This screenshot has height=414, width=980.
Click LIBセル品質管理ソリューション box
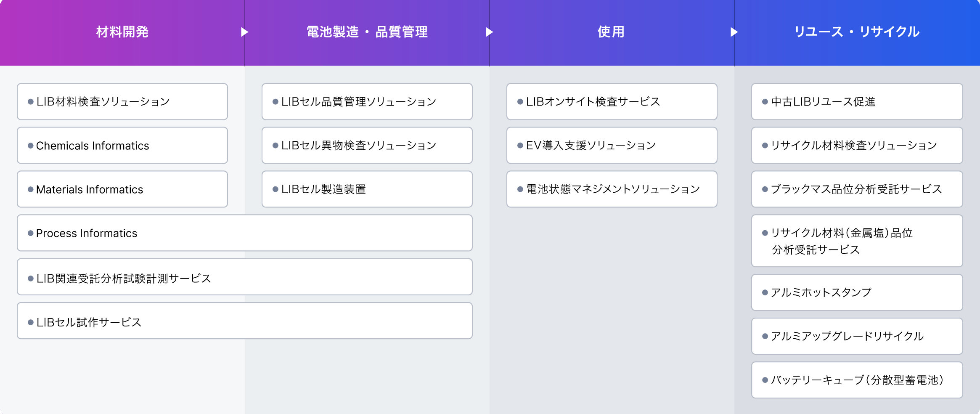point(367,101)
